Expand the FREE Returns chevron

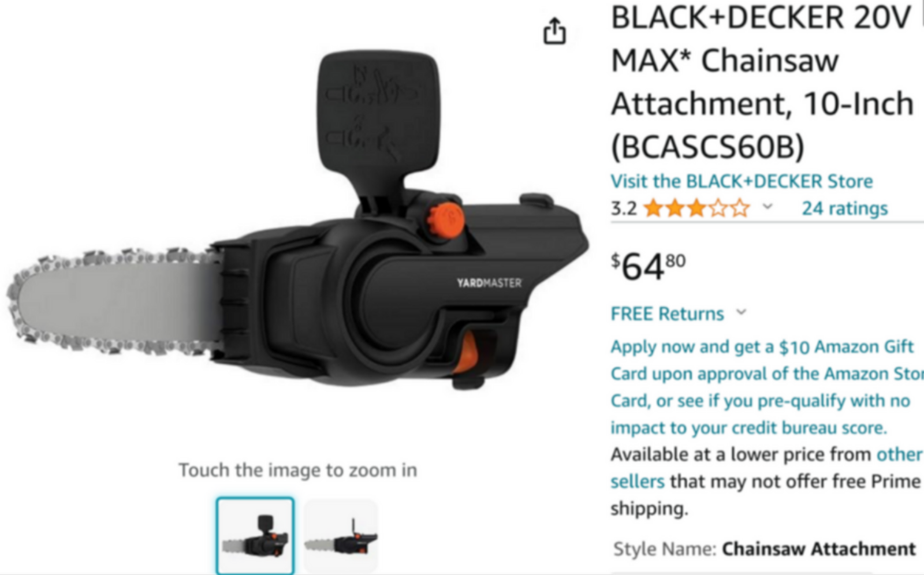click(742, 312)
